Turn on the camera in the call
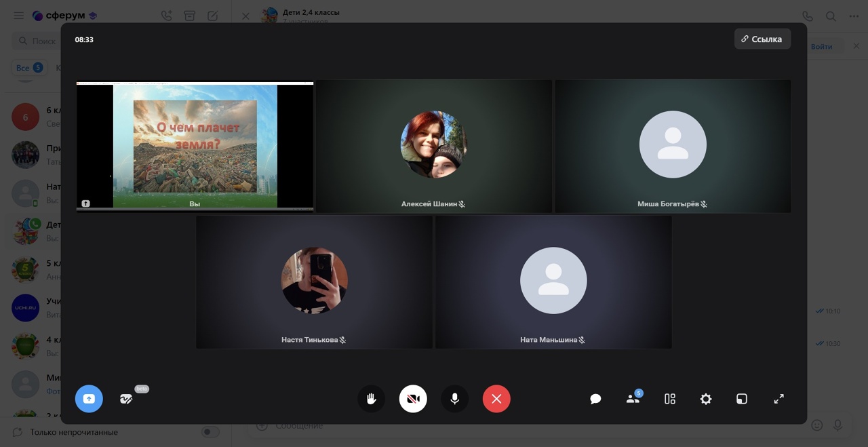 [413, 399]
